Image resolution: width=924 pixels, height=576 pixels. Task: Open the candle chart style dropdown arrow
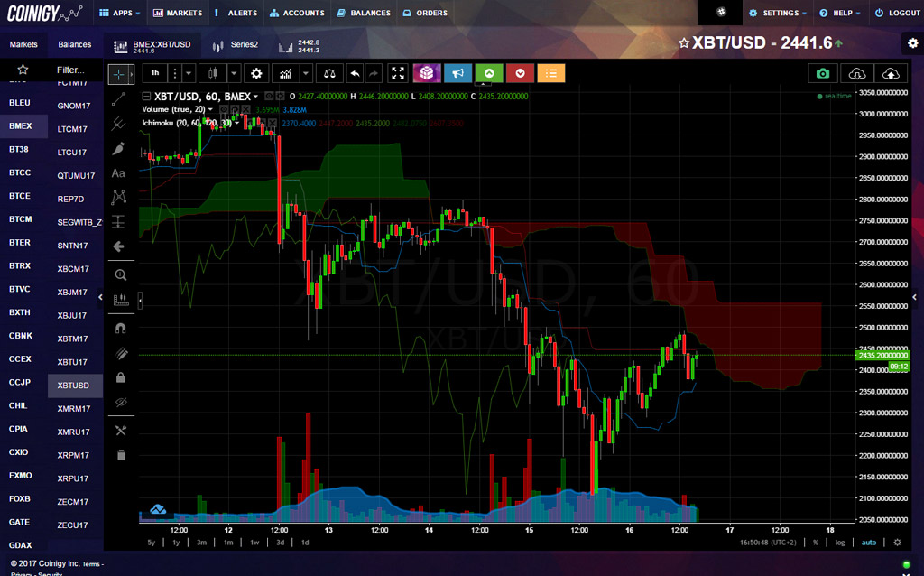pos(234,74)
